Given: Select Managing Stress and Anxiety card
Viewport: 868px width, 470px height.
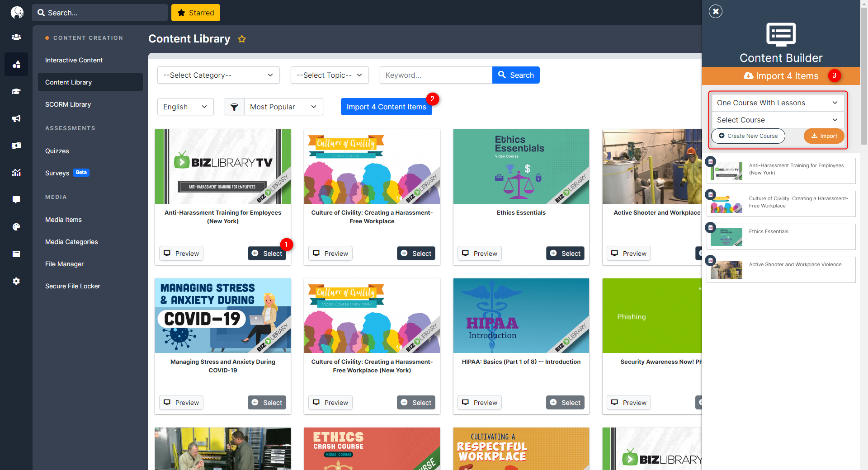Looking at the screenshot, I should pos(267,403).
